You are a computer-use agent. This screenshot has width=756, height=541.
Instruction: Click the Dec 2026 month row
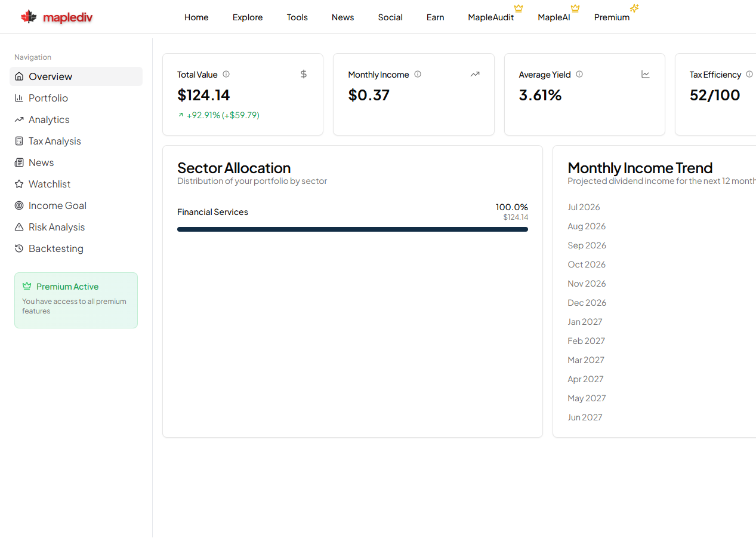(587, 303)
